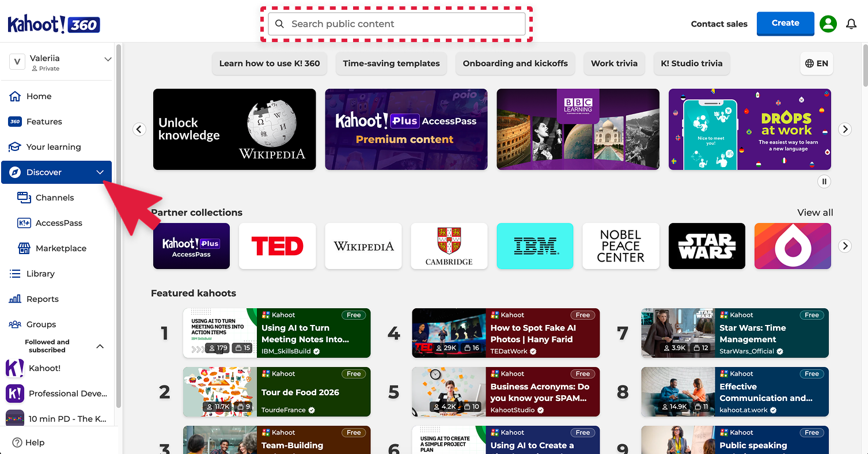Click the Search public content field
The width and height of the screenshot is (868, 454).
(397, 24)
